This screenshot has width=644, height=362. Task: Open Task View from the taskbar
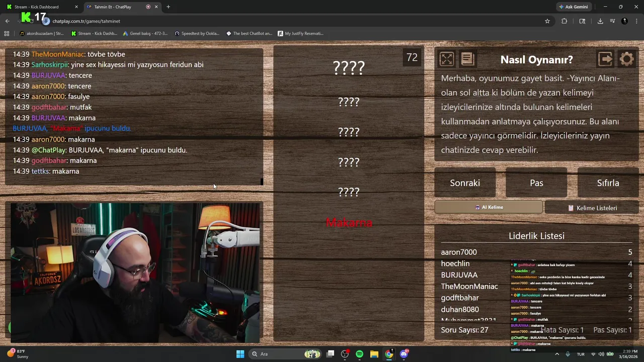(330, 354)
